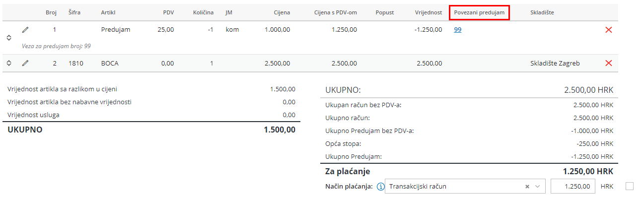
Task: Select the Skladište column header
Action: [x=542, y=12]
